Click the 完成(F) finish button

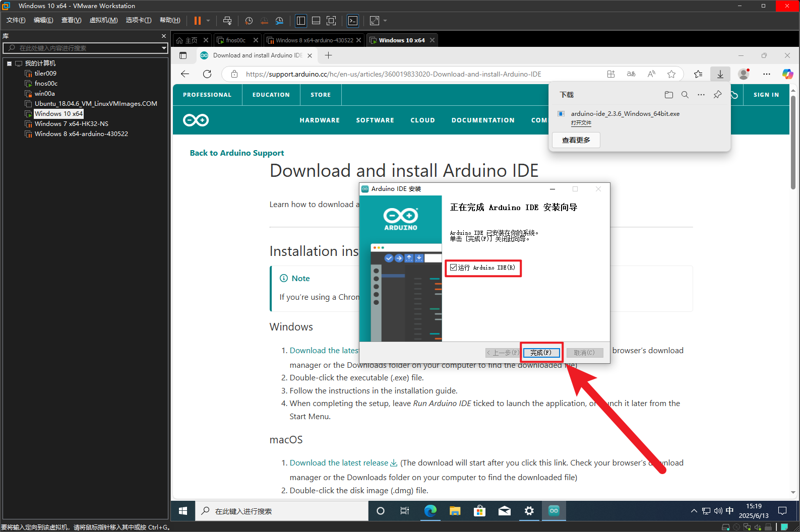tap(541, 353)
